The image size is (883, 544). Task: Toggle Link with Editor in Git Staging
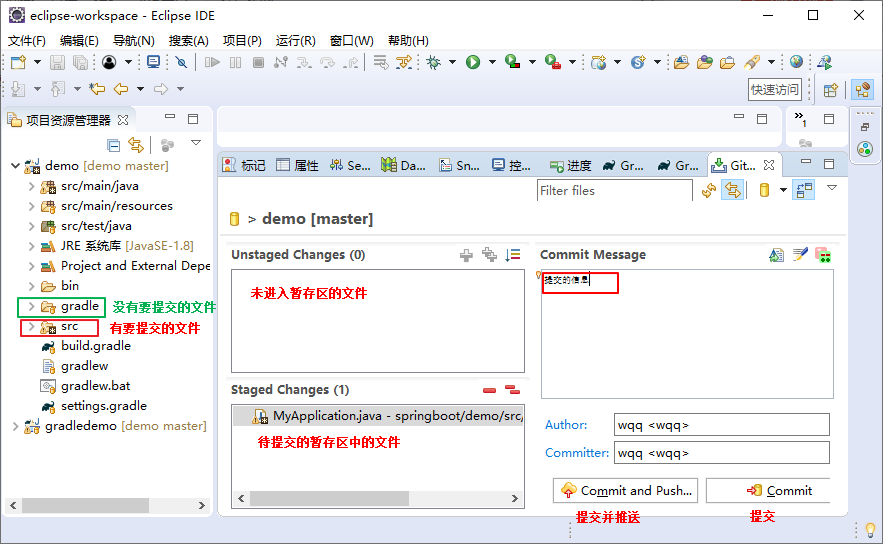point(732,190)
